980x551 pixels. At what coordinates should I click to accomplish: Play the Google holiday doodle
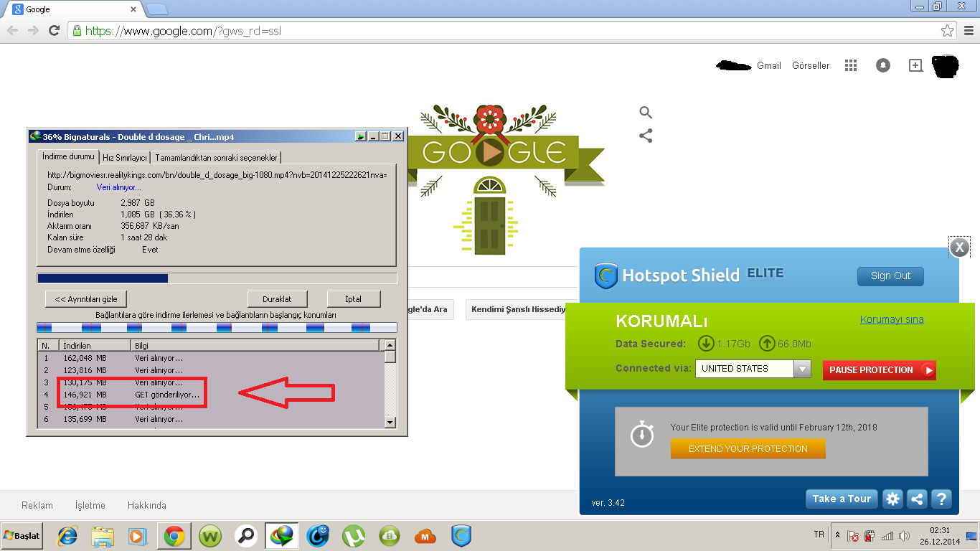(x=492, y=152)
